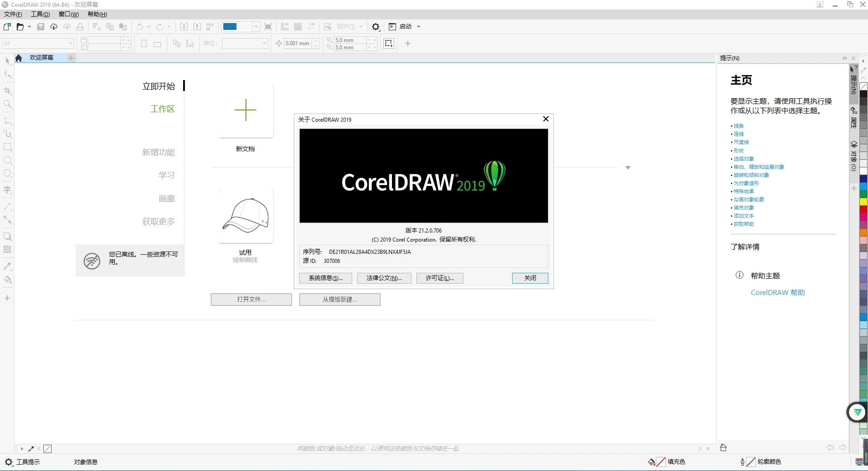Click the Treat as filled bounding-box icon
Image resolution: width=868 pixels, height=471 pixels.
pyautogui.click(x=389, y=43)
